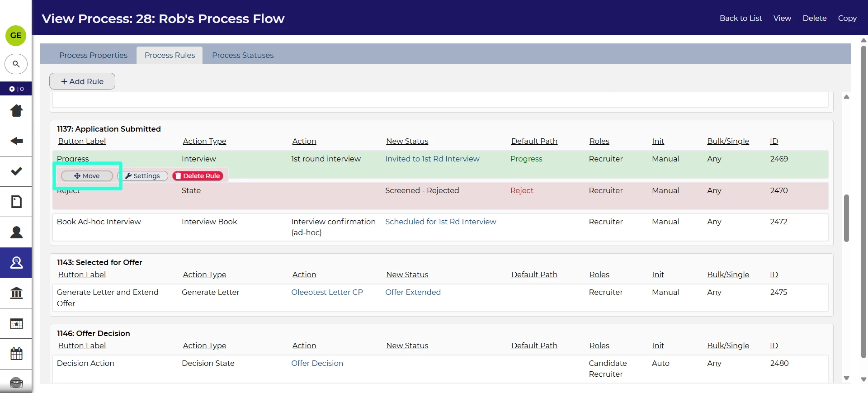
Task: Open the Process Statuses tab
Action: [243, 55]
